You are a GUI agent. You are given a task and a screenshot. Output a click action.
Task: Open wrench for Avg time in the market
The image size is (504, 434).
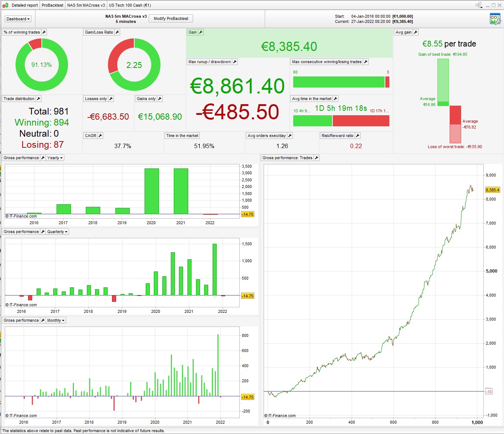pyautogui.click(x=335, y=99)
